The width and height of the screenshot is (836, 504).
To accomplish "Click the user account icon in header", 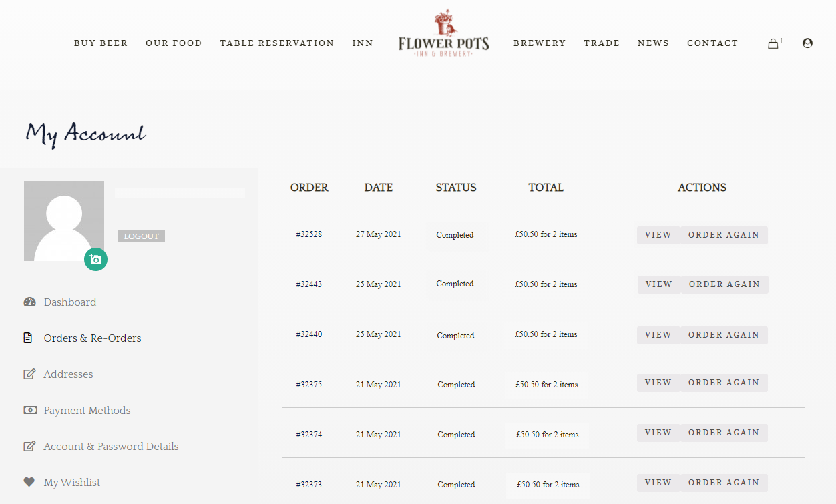I will point(807,43).
